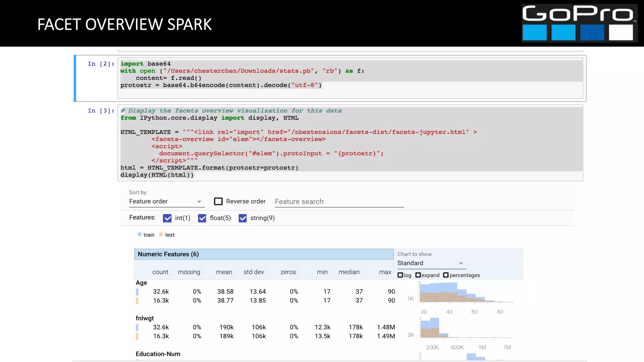Screen dimensions: 644x362
Task: Click the fnlwgt test max value 1.49M
Action: [x=386, y=336]
